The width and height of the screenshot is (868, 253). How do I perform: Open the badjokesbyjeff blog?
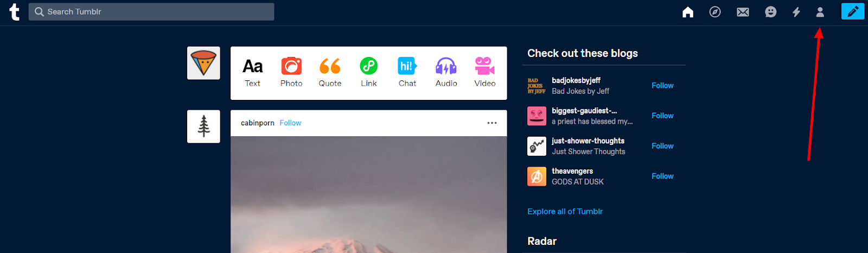click(x=576, y=80)
